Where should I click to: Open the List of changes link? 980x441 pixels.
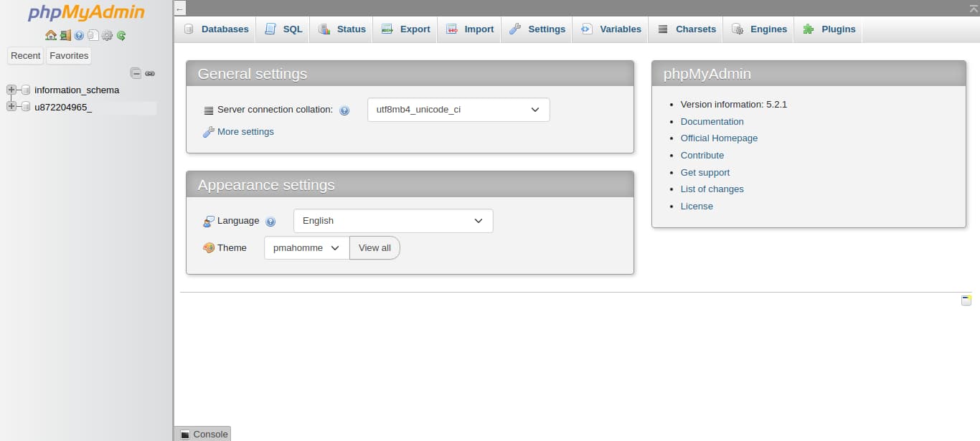(x=712, y=189)
